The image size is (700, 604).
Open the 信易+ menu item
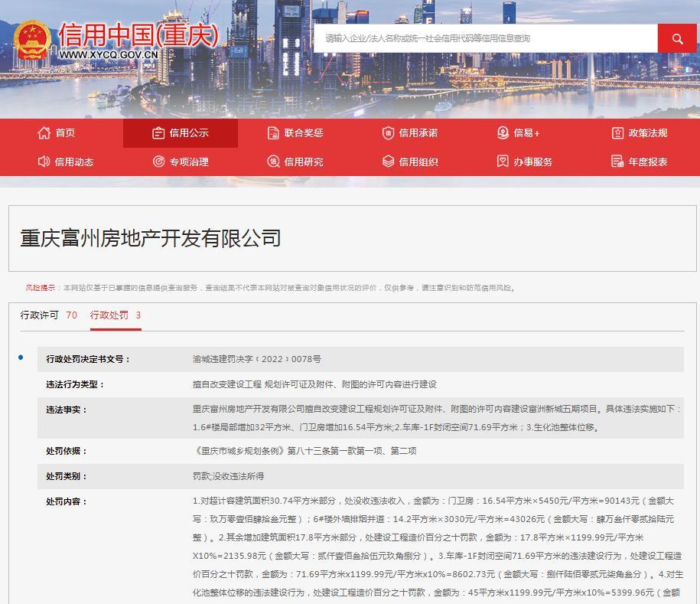[526, 132]
